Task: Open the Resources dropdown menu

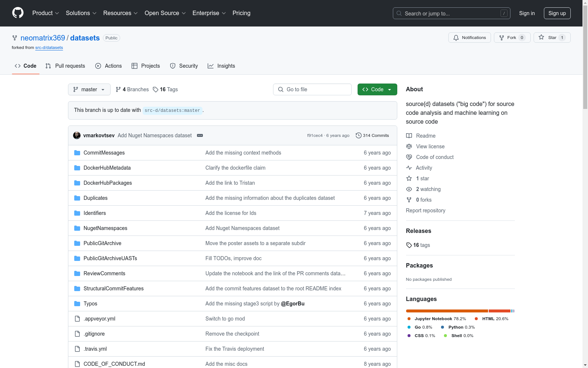Action: click(x=121, y=13)
